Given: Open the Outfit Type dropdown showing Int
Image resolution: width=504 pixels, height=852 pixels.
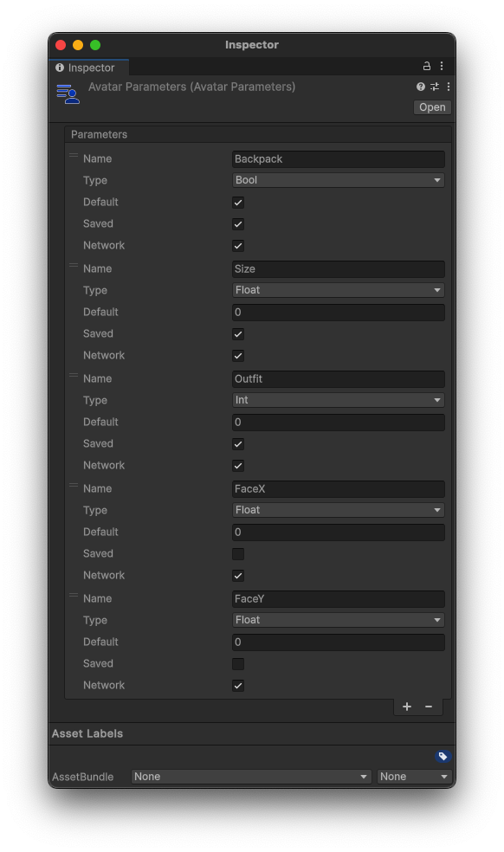Looking at the screenshot, I should (x=339, y=401).
